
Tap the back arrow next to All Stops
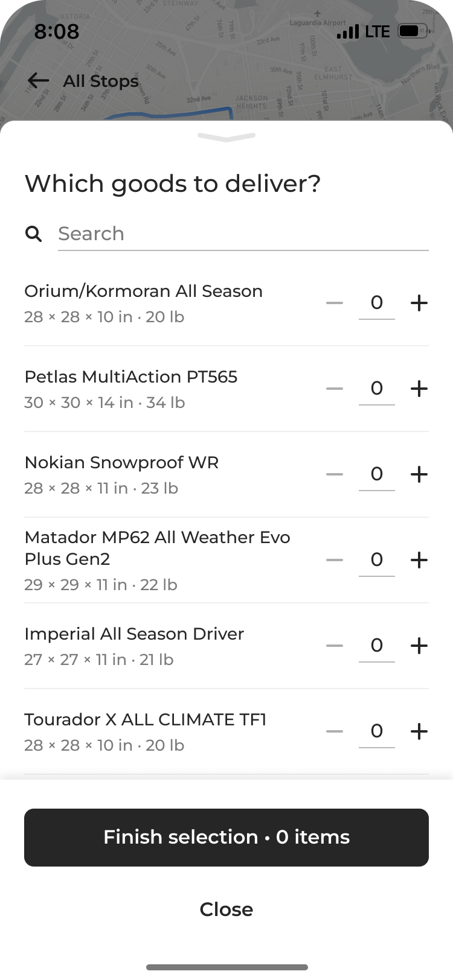38,80
